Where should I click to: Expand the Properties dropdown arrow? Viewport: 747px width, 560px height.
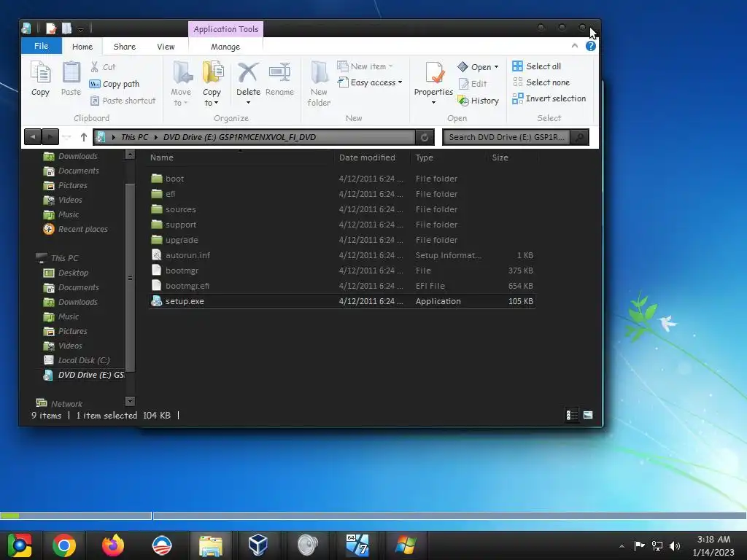pos(433,102)
